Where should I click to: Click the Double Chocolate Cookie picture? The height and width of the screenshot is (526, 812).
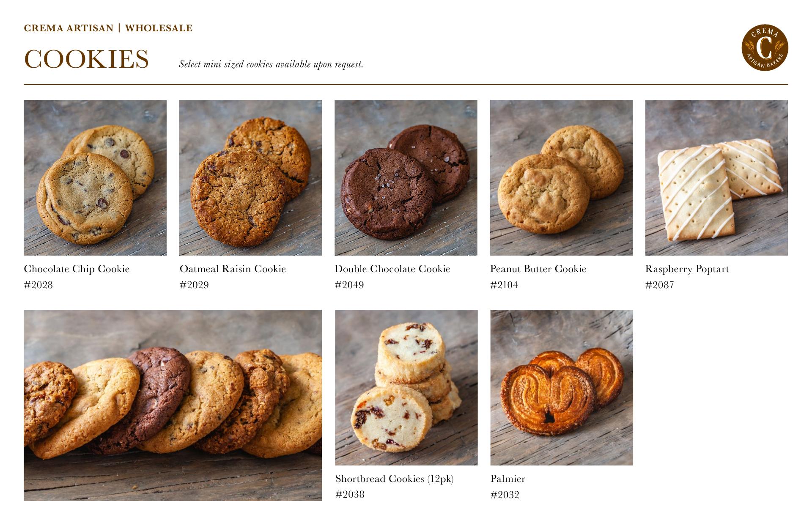click(x=406, y=178)
